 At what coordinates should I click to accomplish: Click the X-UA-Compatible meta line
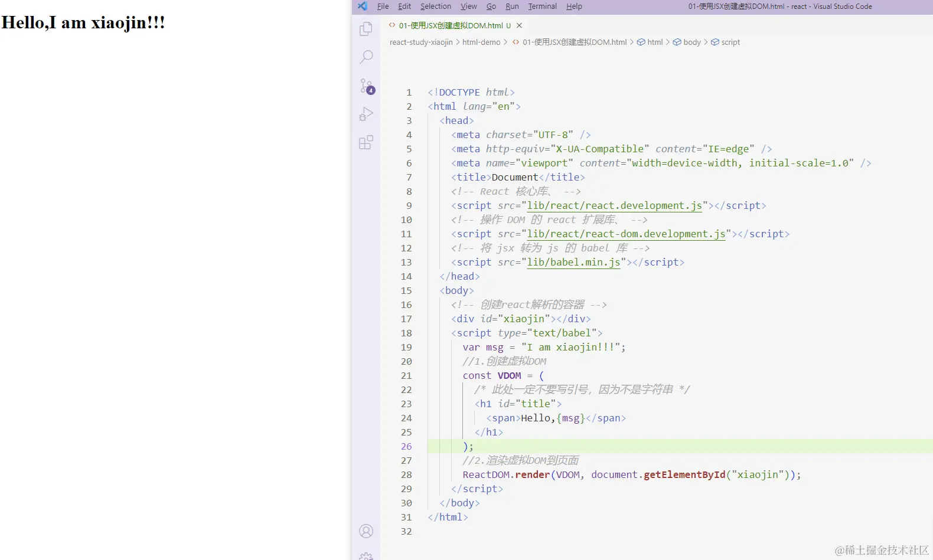click(611, 149)
